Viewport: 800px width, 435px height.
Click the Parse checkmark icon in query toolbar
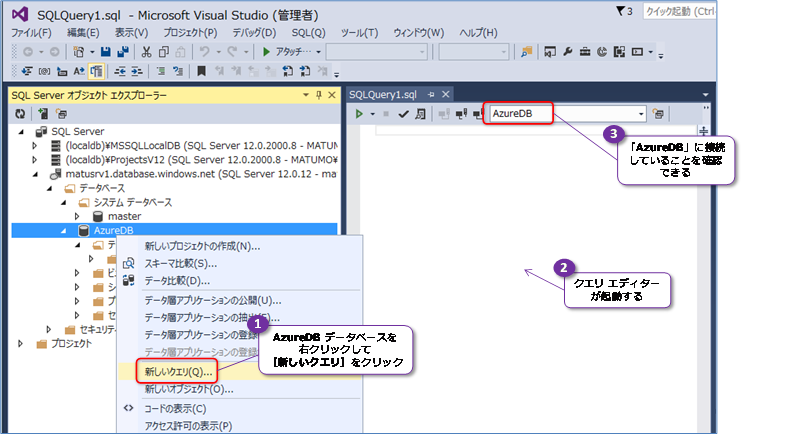click(403, 114)
